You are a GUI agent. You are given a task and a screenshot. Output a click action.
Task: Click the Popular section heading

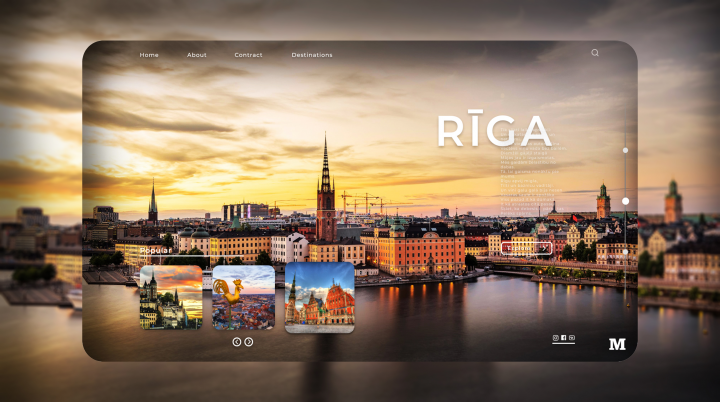click(x=156, y=250)
